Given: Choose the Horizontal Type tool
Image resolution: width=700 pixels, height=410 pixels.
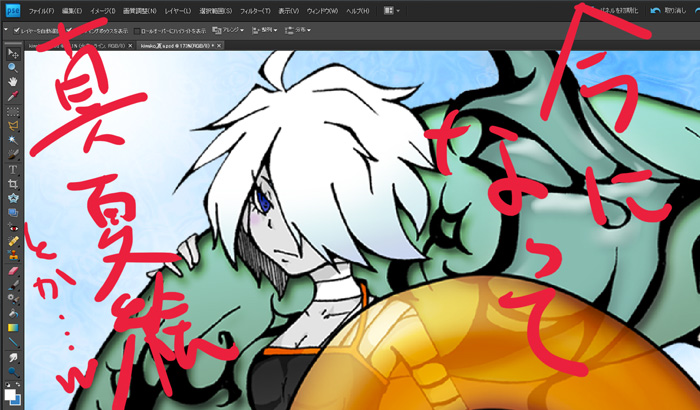Looking at the screenshot, I should [12, 170].
